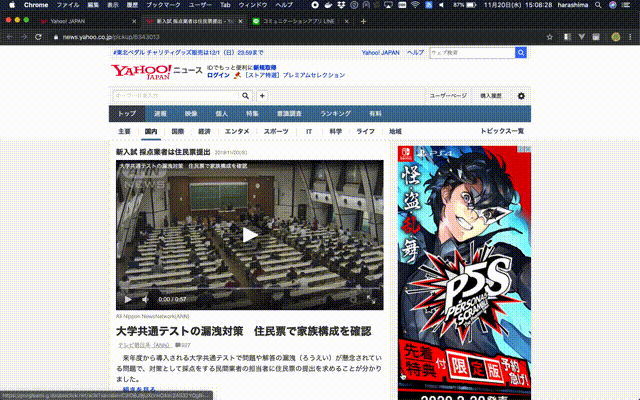Open トピックス一覧 link
Screen dimensions: 640x400
pos(502,131)
